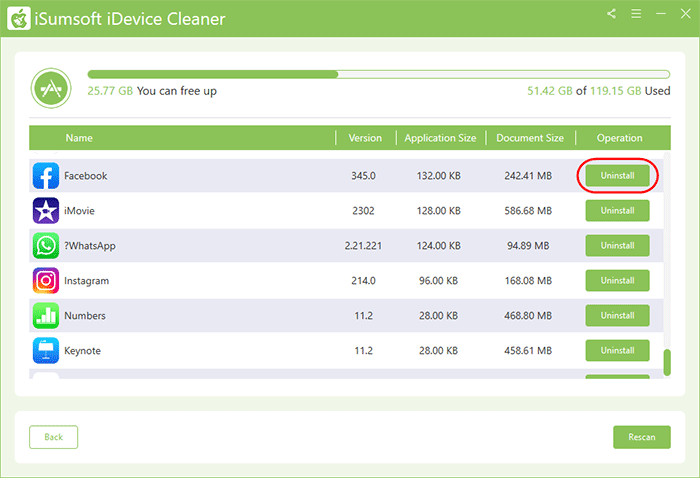Click the storage usage progress bar
700x478 pixels.
click(x=379, y=74)
